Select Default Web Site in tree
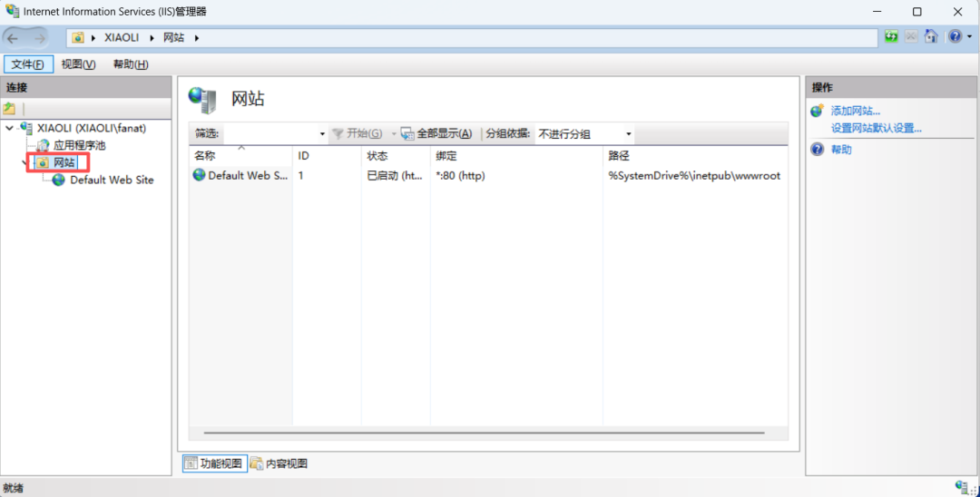This screenshot has width=980, height=497. coord(112,180)
